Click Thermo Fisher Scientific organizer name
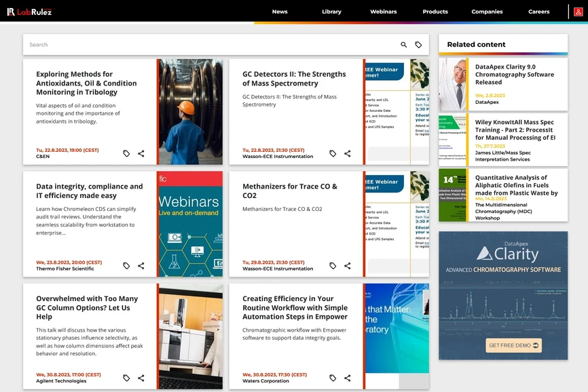 pos(65,269)
